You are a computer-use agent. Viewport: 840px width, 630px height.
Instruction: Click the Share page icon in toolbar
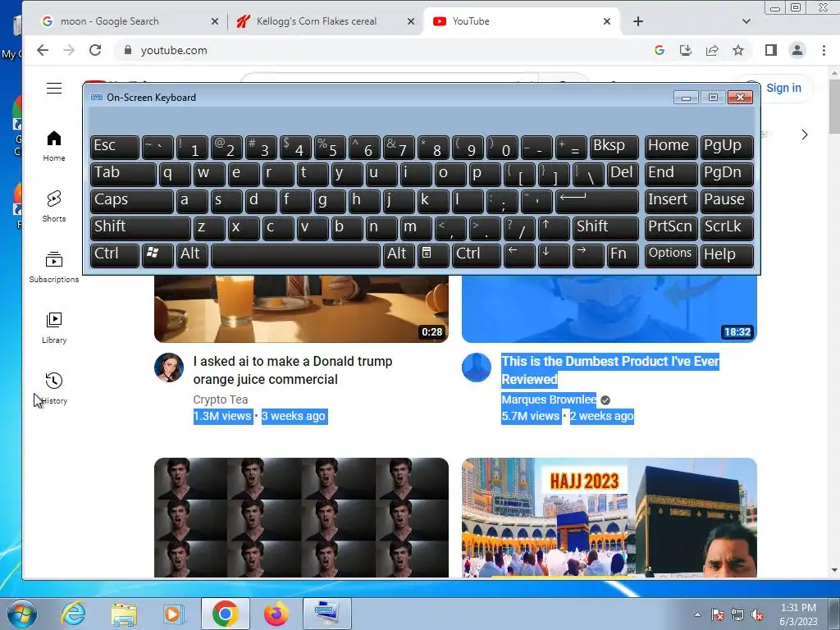coord(712,50)
